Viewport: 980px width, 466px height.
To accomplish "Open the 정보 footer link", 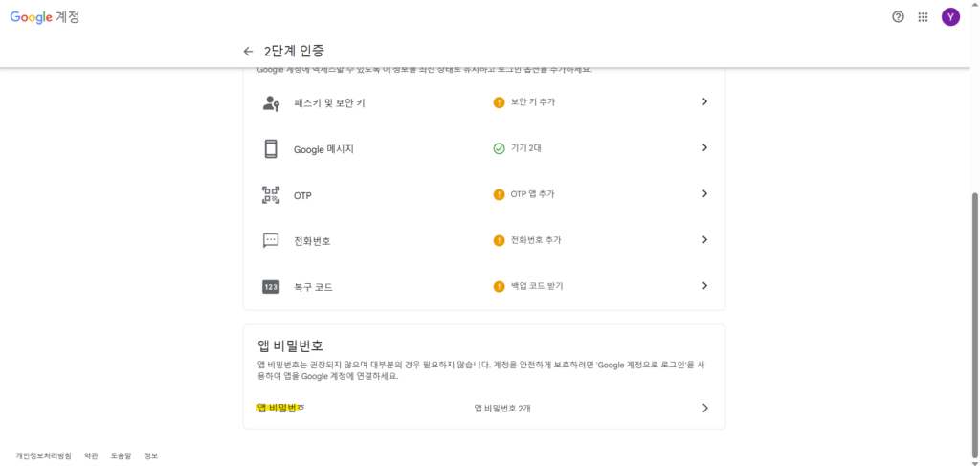I will [150, 455].
